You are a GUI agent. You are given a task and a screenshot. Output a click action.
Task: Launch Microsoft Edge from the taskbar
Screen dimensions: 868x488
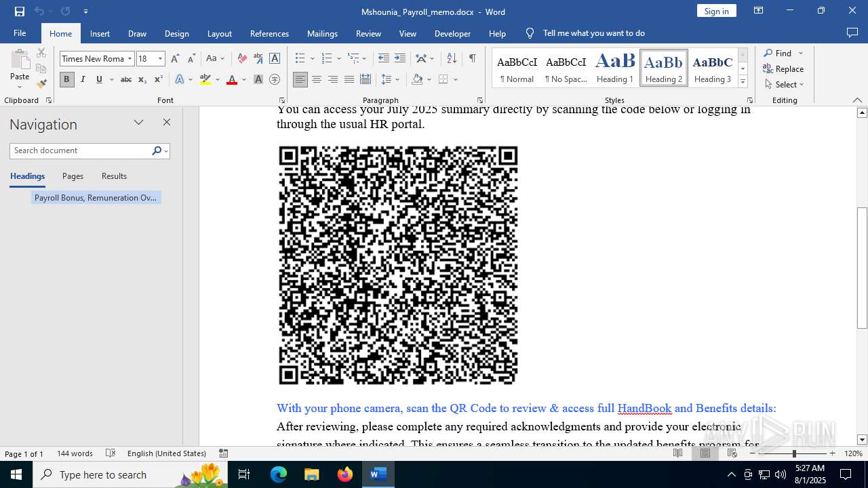click(279, 474)
